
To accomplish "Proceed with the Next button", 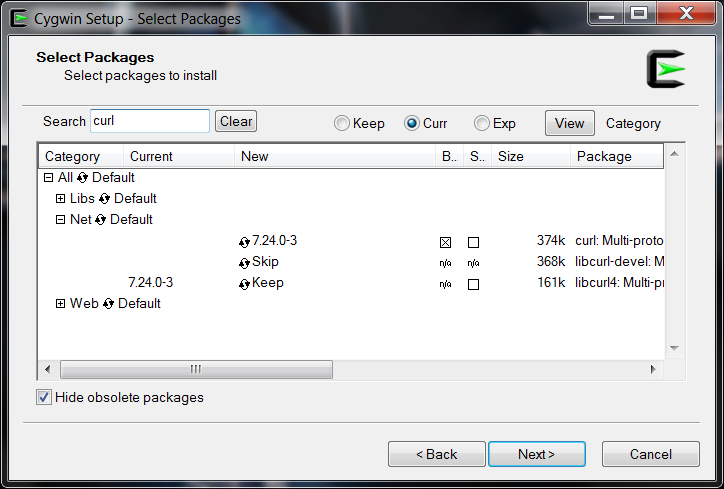I will pyautogui.click(x=537, y=454).
